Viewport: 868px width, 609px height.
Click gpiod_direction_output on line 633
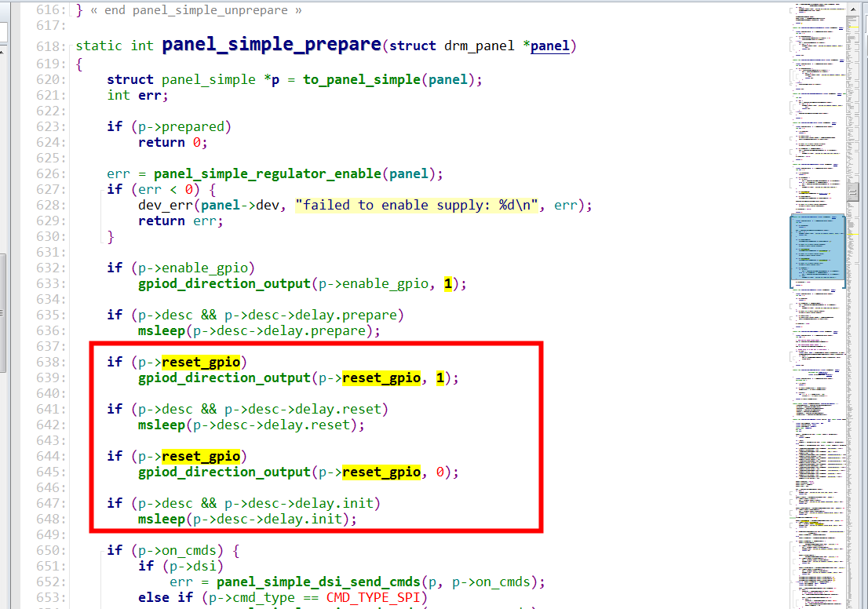[x=224, y=284]
